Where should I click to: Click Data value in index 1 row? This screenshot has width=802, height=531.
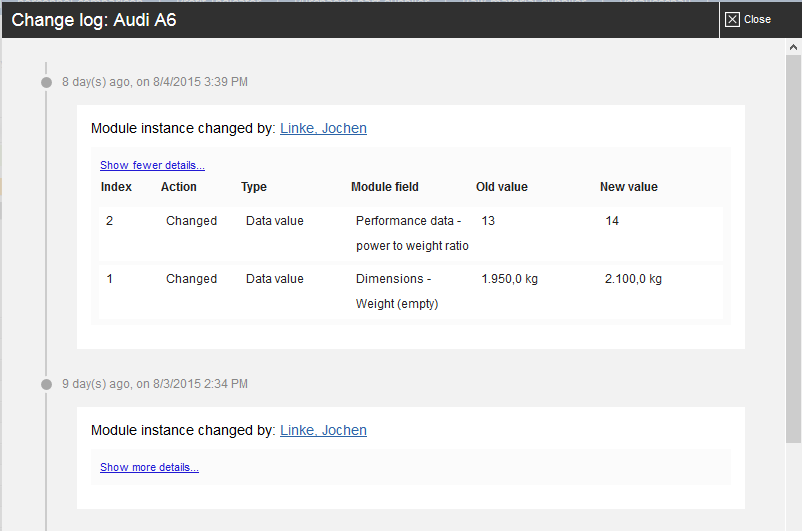point(275,279)
